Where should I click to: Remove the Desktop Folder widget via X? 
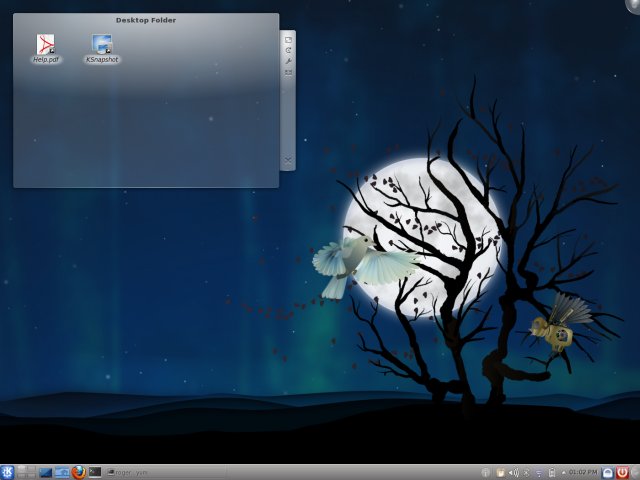click(288, 160)
